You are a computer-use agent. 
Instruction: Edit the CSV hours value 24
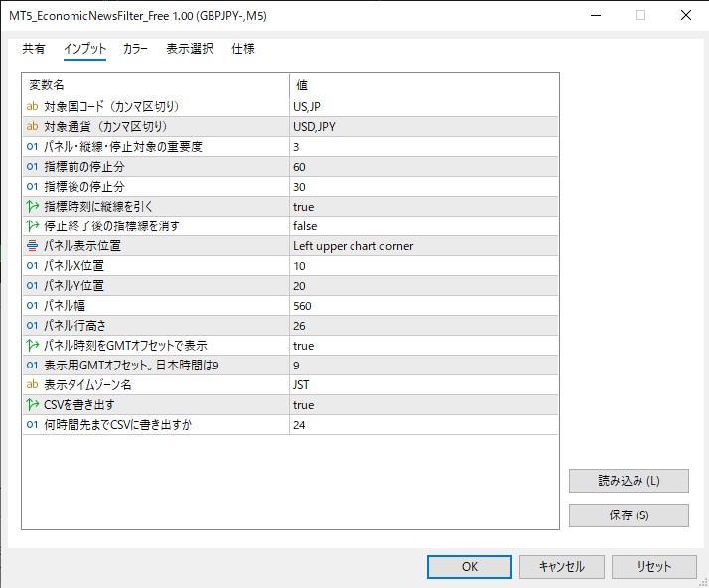pyautogui.click(x=423, y=425)
